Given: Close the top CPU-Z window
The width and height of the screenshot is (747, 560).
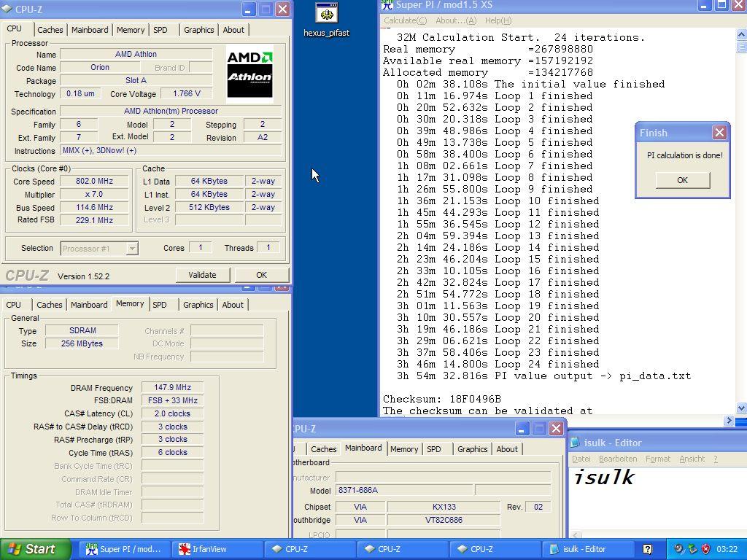Looking at the screenshot, I should click(282, 9).
